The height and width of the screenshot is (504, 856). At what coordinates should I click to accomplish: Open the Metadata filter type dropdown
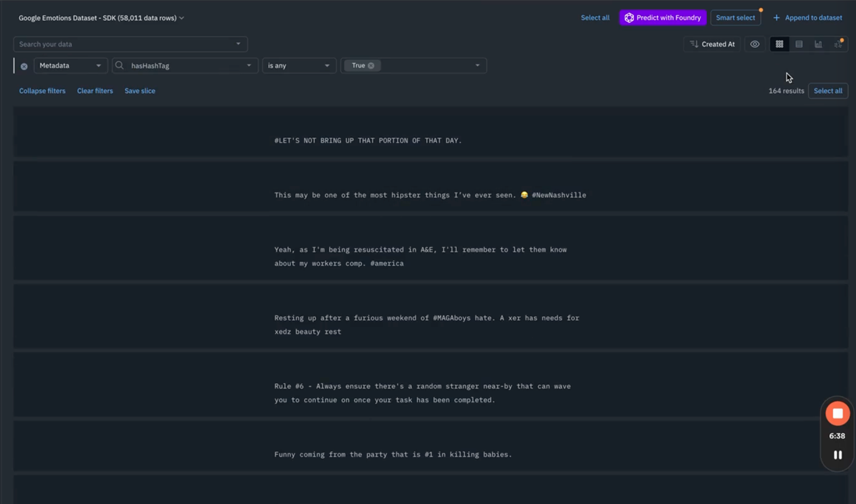(70, 65)
